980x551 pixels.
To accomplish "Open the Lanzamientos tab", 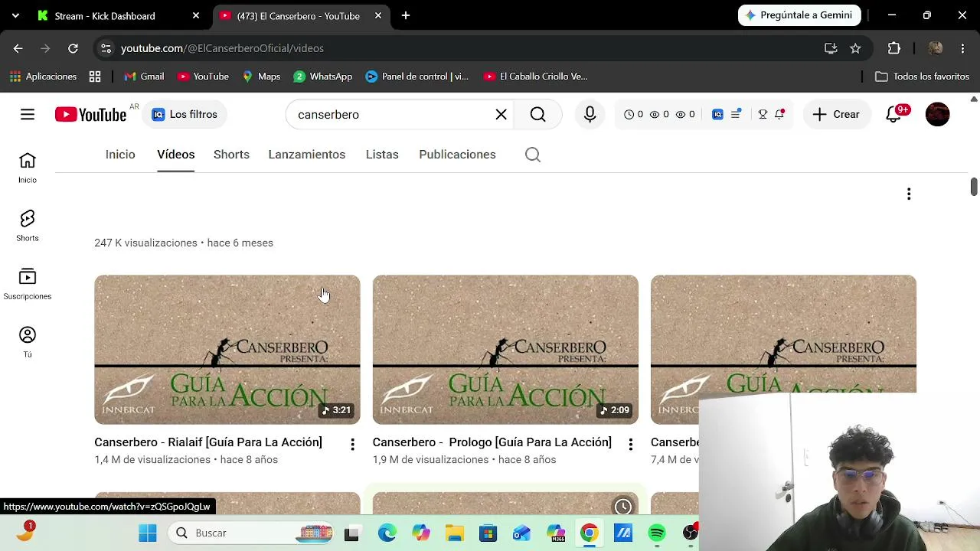I will 306,155.
